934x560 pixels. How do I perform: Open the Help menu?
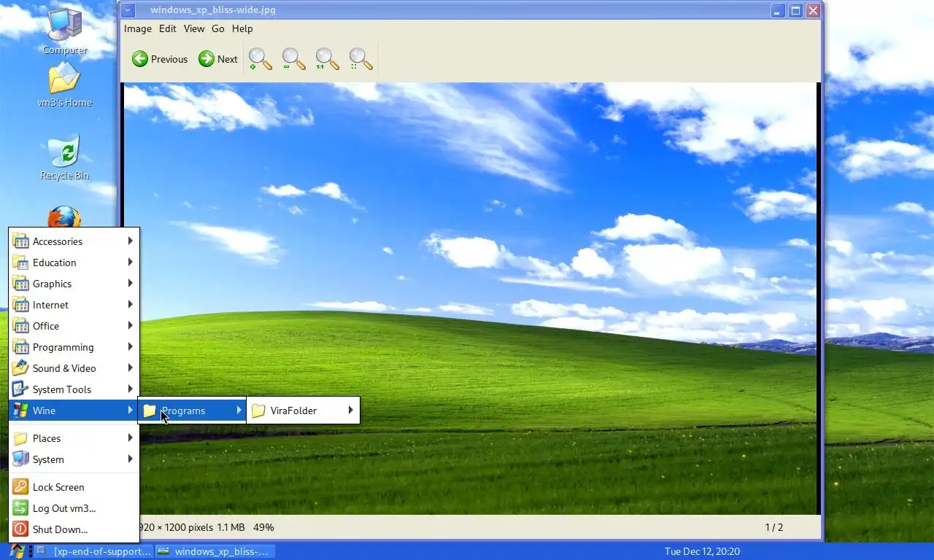(242, 28)
